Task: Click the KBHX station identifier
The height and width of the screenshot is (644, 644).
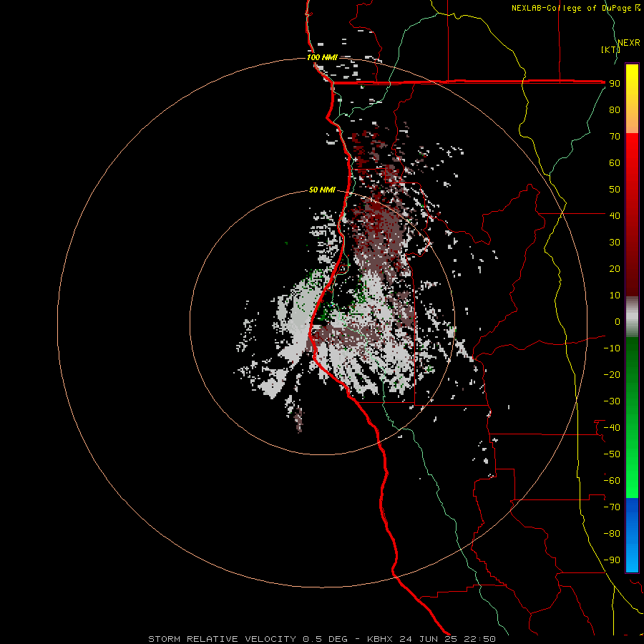Action: click(380, 639)
